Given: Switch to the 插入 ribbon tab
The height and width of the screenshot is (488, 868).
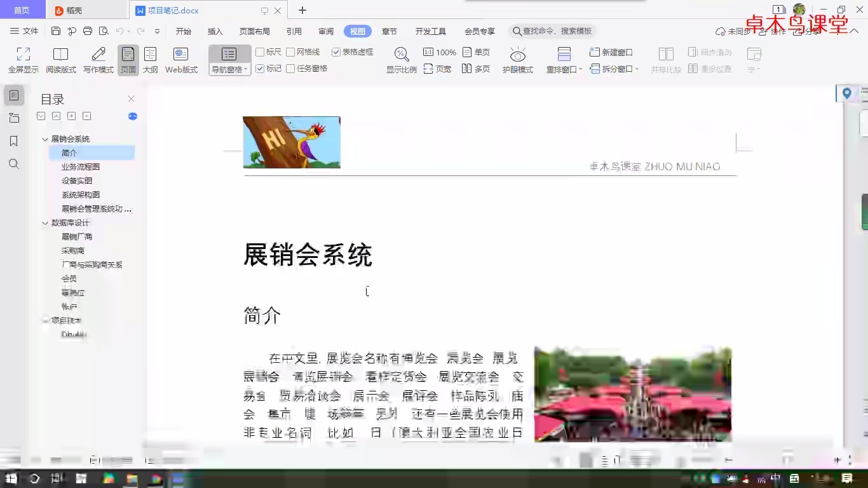Looking at the screenshot, I should pos(215,30).
